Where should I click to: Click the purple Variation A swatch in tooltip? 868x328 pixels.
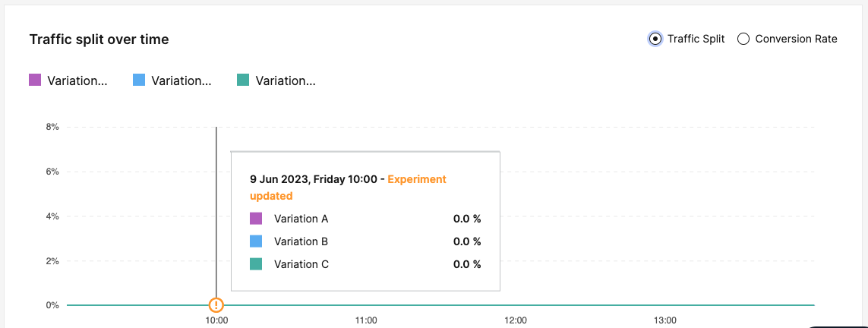[256, 219]
